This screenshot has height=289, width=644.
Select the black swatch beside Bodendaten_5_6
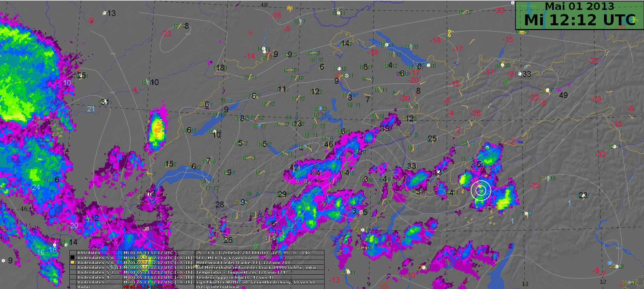pos(72,258)
